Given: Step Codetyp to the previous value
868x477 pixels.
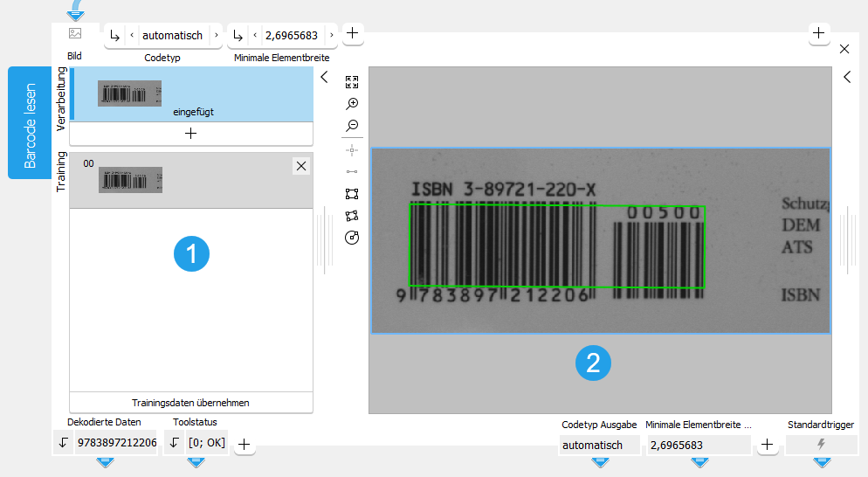Looking at the screenshot, I should pos(131,36).
